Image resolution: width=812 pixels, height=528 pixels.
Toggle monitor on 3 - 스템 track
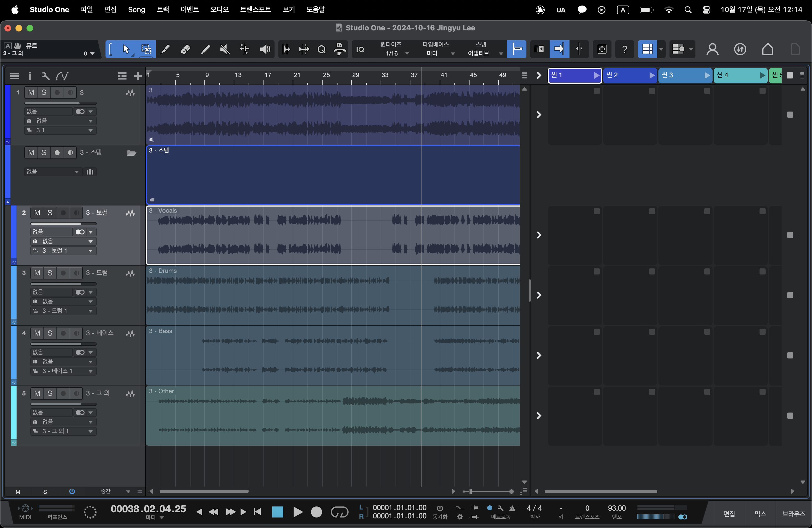click(x=70, y=152)
